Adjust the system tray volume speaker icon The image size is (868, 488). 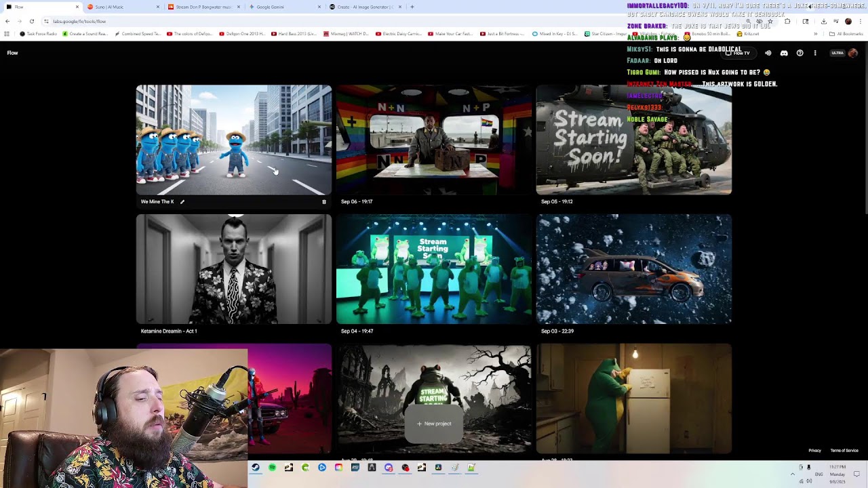coord(809,481)
